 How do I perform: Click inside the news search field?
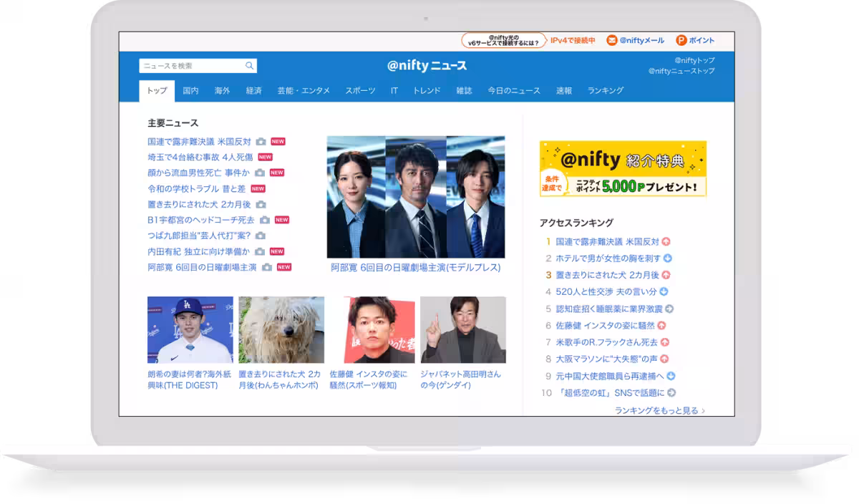(x=190, y=66)
